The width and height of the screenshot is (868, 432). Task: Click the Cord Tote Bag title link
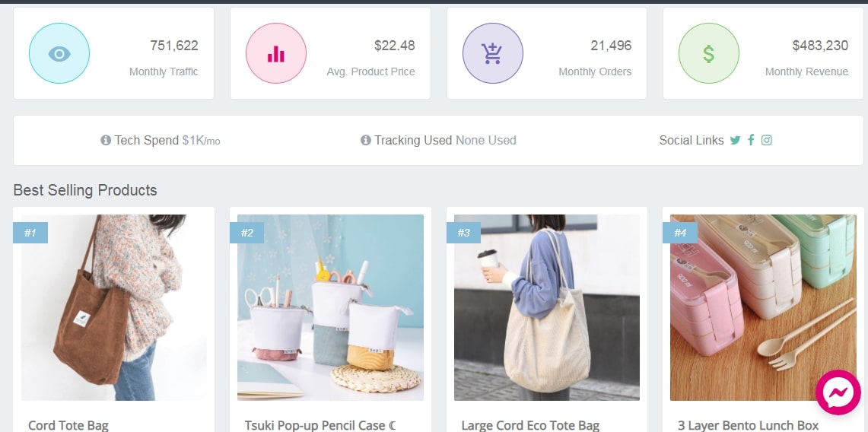[68, 425]
